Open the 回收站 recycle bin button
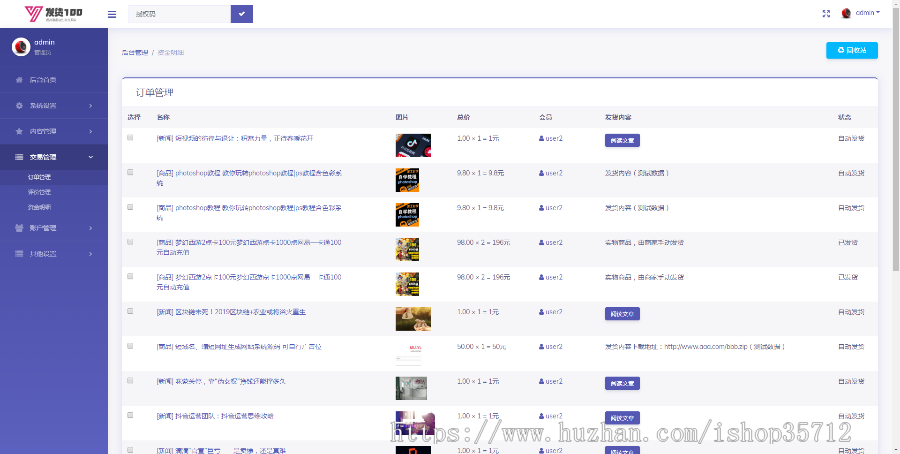The width and height of the screenshot is (900, 454). pyautogui.click(x=852, y=51)
